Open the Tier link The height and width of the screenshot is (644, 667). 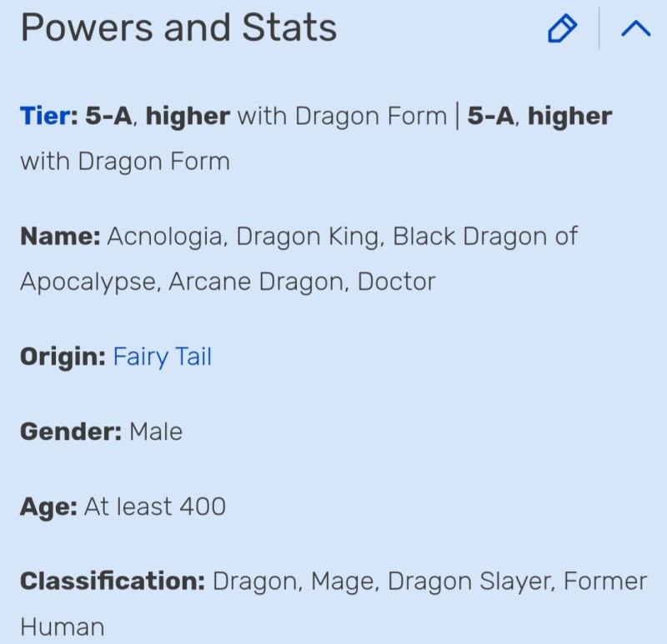click(47, 116)
